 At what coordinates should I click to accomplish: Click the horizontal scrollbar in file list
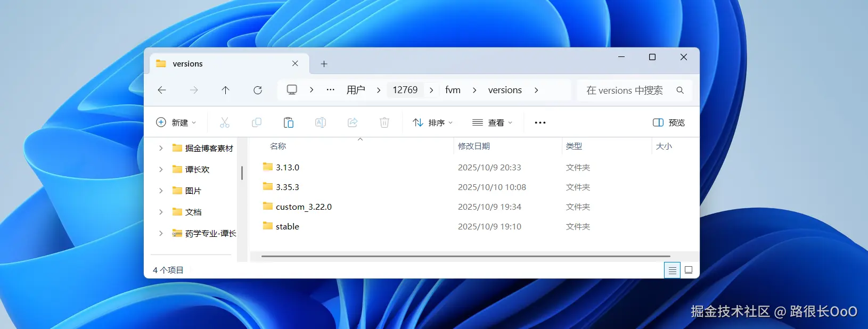(465, 256)
